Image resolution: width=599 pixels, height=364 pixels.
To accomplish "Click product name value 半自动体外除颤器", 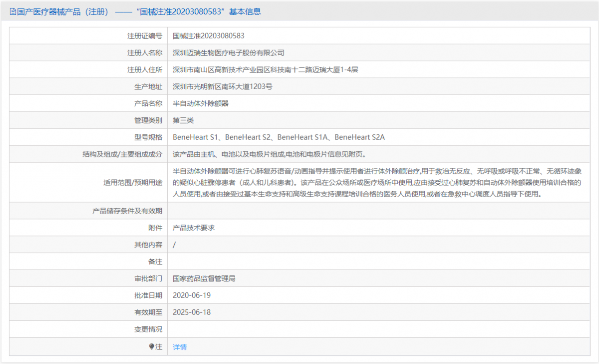I will (x=201, y=104).
